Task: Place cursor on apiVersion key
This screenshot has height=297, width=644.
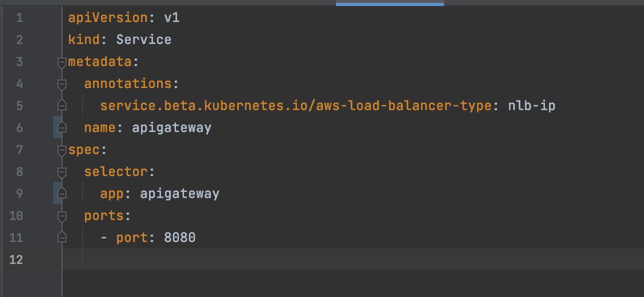Action: pyautogui.click(x=108, y=18)
